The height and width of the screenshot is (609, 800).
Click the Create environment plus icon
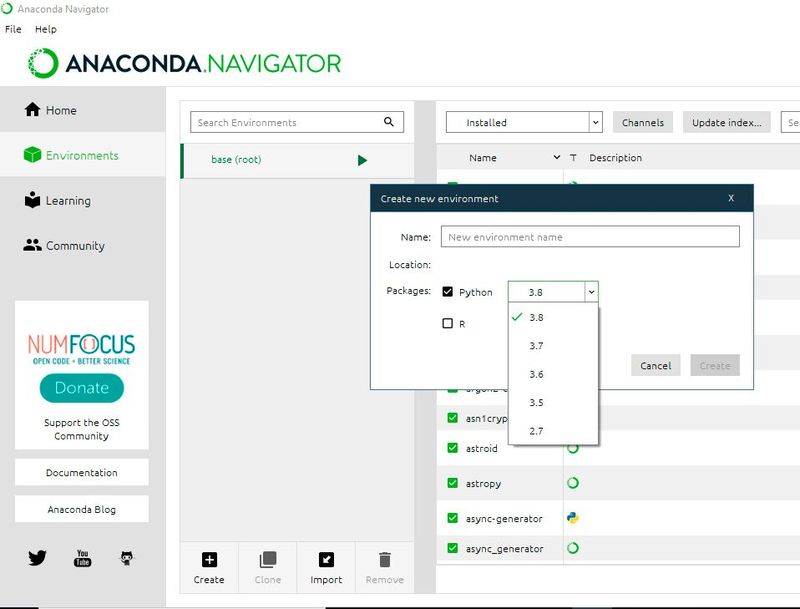pos(209,560)
